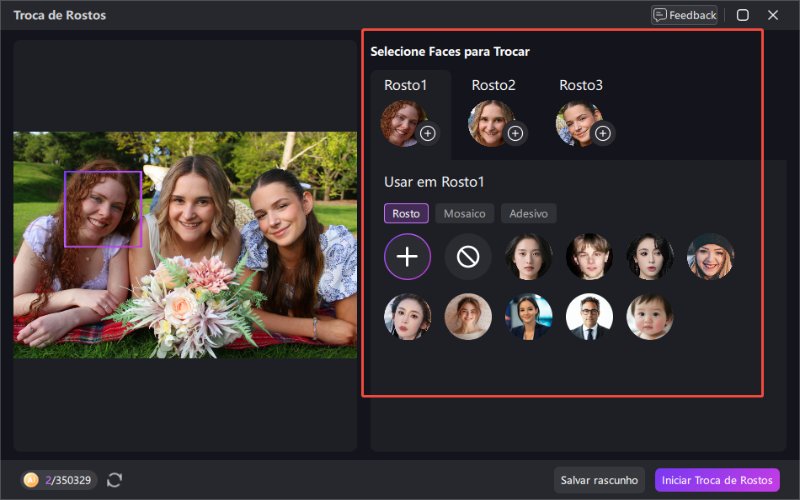Pick the blond young man preset face

click(x=589, y=257)
